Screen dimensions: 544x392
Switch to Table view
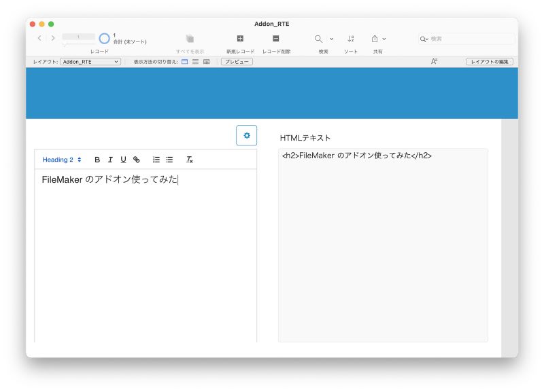207,62
